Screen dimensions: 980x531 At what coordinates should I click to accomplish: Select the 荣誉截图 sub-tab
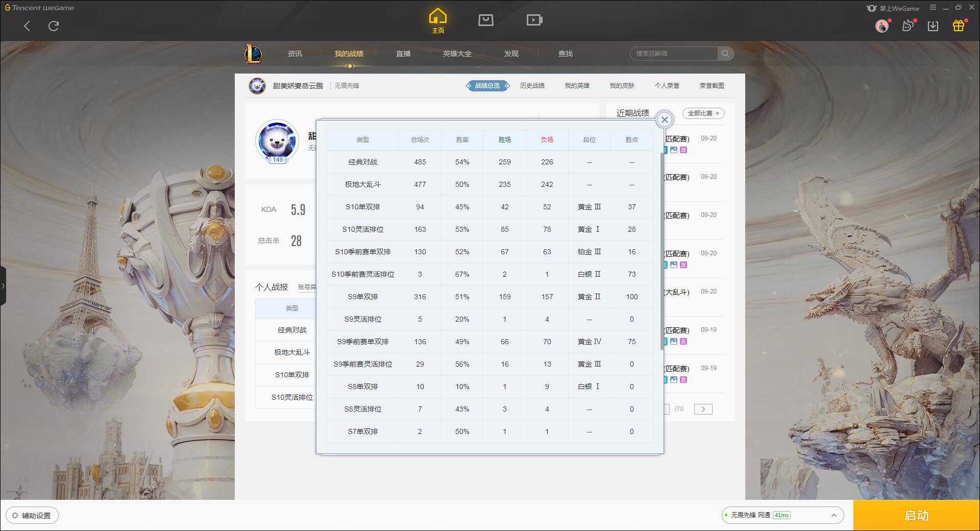[712, 86]
